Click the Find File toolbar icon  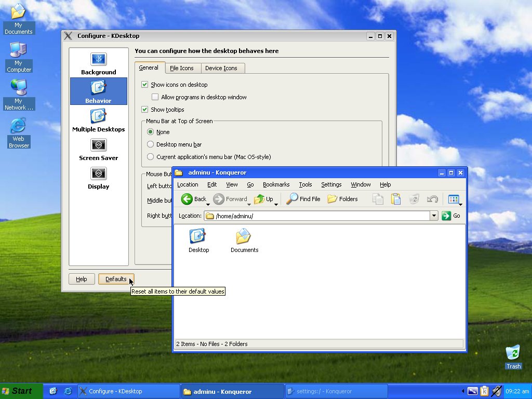pyautogui.click(x=303, y=199)
